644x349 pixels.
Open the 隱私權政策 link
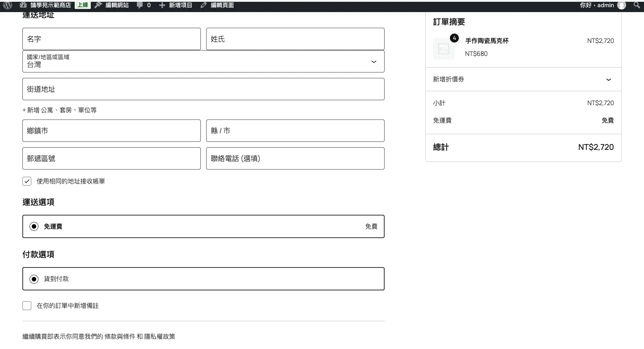[160, 336]
